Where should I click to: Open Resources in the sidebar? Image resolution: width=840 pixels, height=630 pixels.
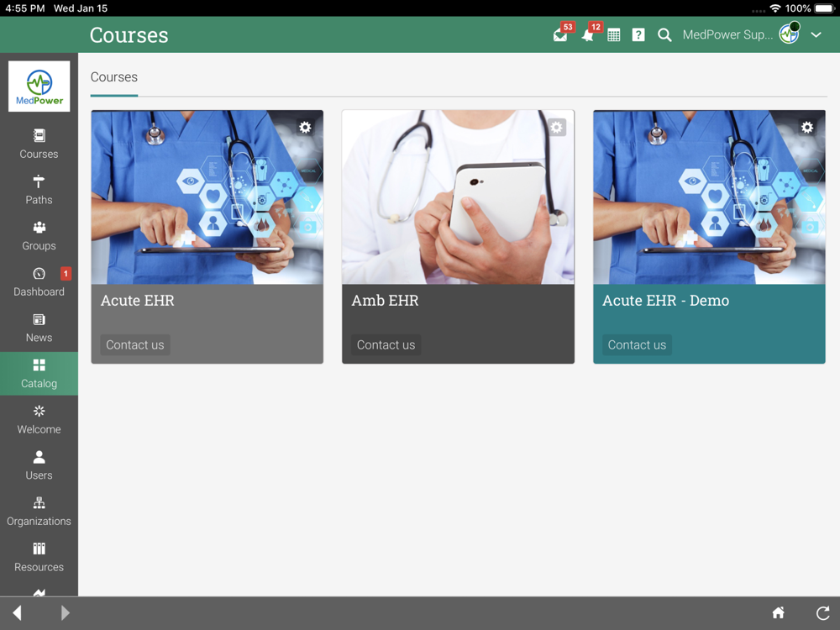pos(39,559)
